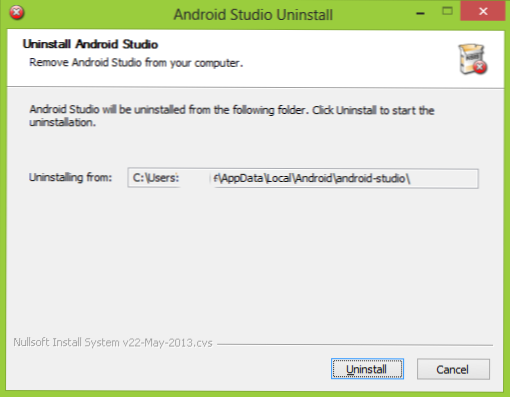510x397 pixels.
Task: Click the Nullsoft Install System version text
Action: pyautogui.click(x=113, y=343)
